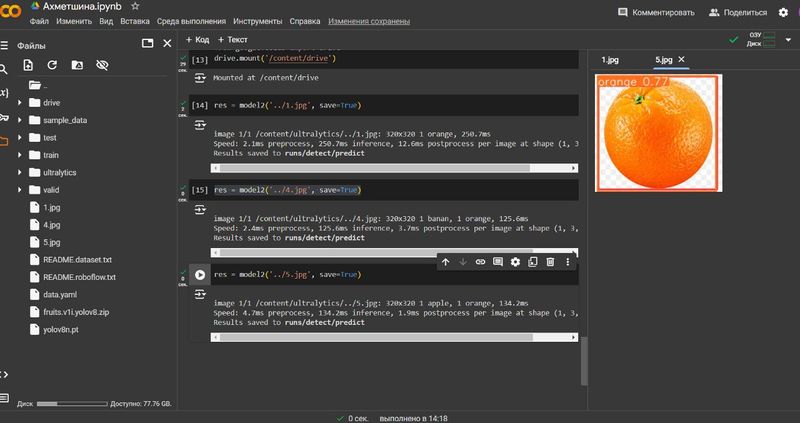Open the settings gear in top bar
800x423 pixels.
click(x=783, y=12)
